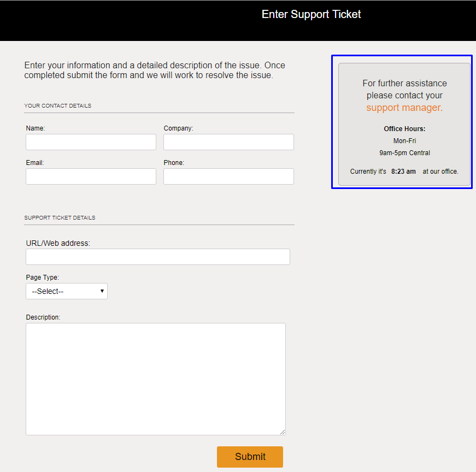
Task: Click into the Phone field
Action: pos(228,176)
